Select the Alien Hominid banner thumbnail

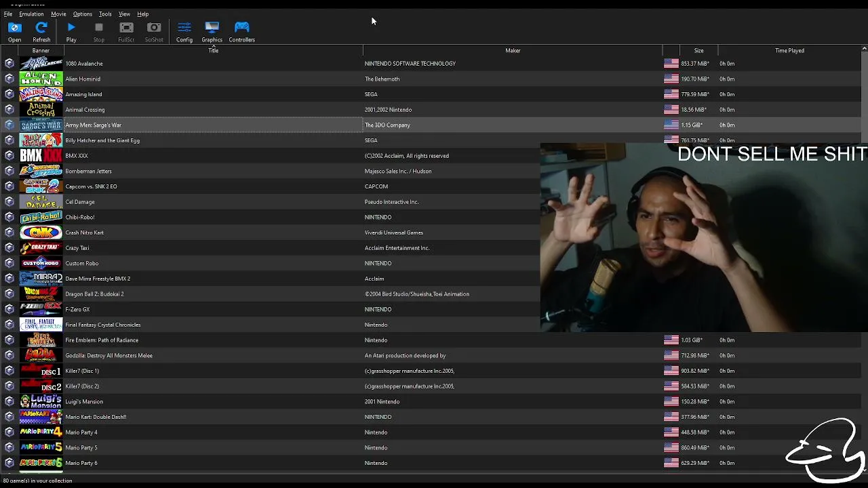(41, 79)
